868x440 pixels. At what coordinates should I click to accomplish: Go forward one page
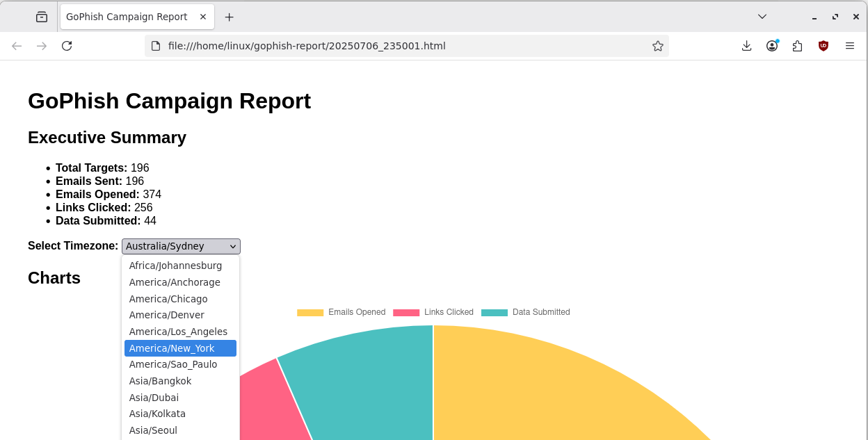pyautogui.click(x=42, y=46)
